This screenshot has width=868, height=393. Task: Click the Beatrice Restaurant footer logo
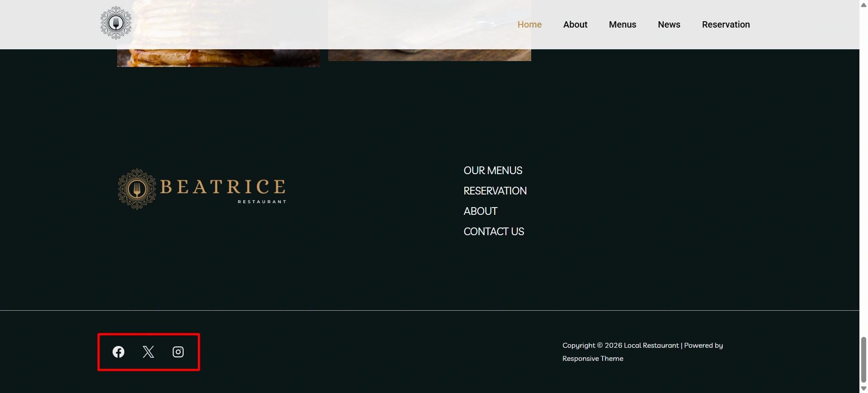click(x=202, y=189)
